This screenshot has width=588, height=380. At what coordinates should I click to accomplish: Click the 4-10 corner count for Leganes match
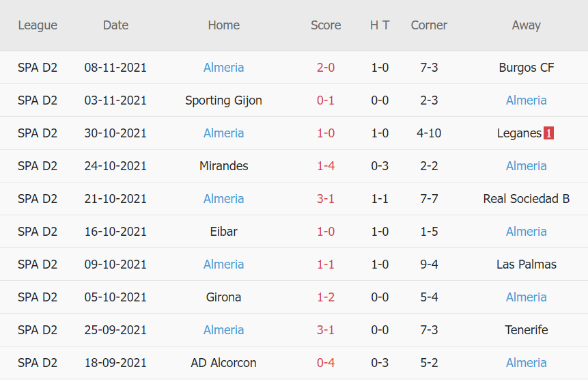click(x=429, y=133)
